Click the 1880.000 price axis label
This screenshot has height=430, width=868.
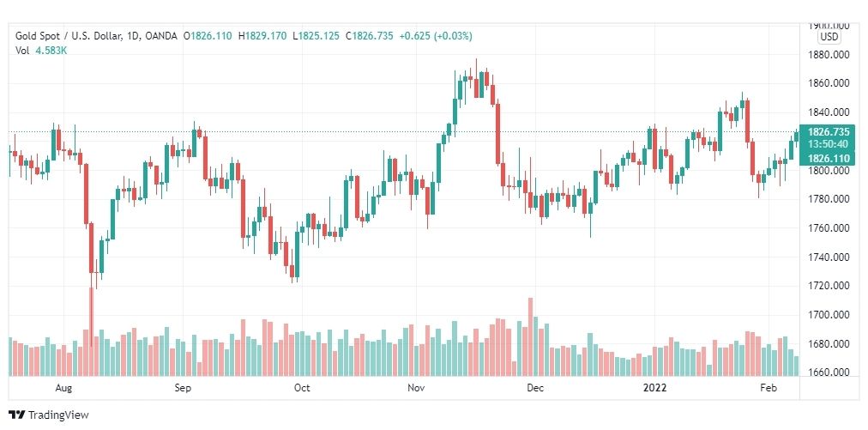(x=829, y=55)
